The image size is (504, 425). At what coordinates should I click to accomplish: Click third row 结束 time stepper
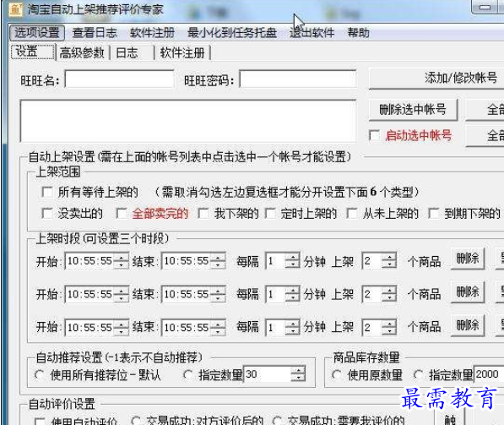tap(218, 328)
